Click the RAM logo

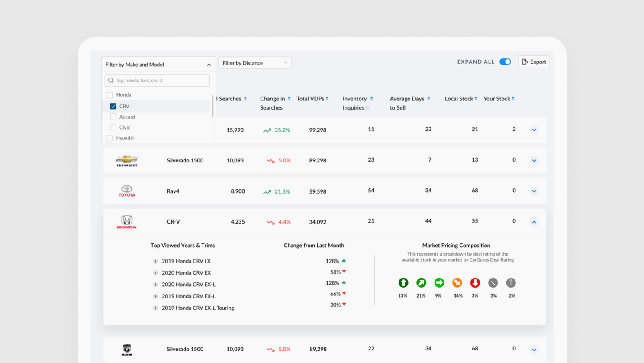pyautogui.click(x=127, y=349)
